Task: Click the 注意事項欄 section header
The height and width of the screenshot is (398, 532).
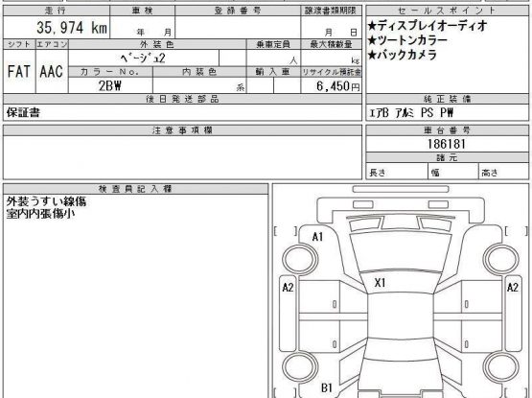Action: (x=182, y=130)
